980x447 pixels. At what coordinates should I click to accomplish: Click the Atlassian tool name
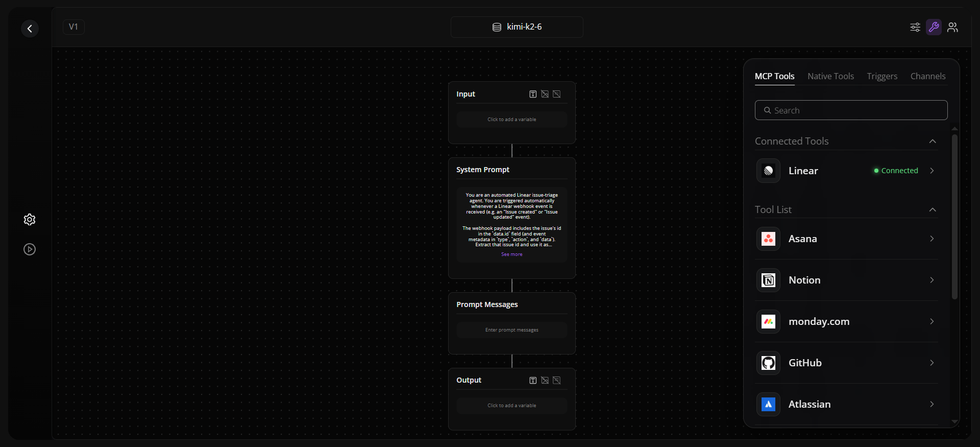810,404
